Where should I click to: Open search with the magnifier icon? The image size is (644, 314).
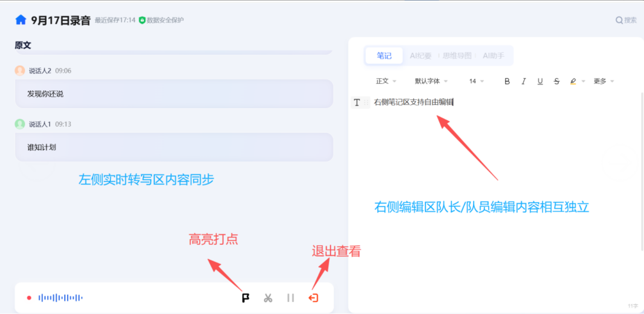point(619,20)
